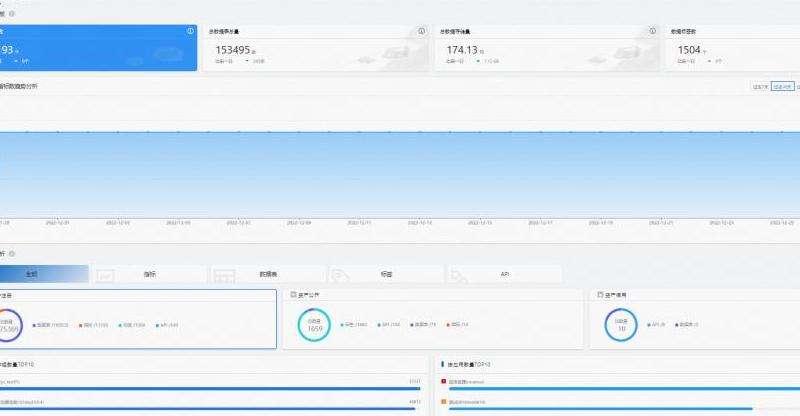Click the help icon beside the analysis section heading
The width and height of the screenshot is (800, 416).
tap(12, 254)
